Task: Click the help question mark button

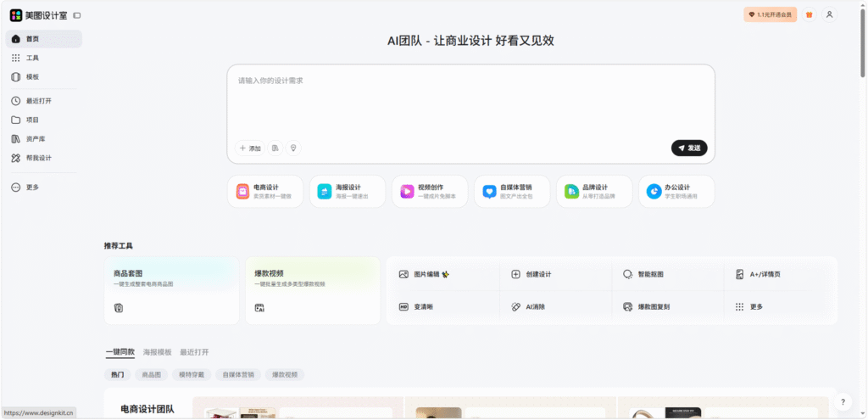Action: point(843,401)
